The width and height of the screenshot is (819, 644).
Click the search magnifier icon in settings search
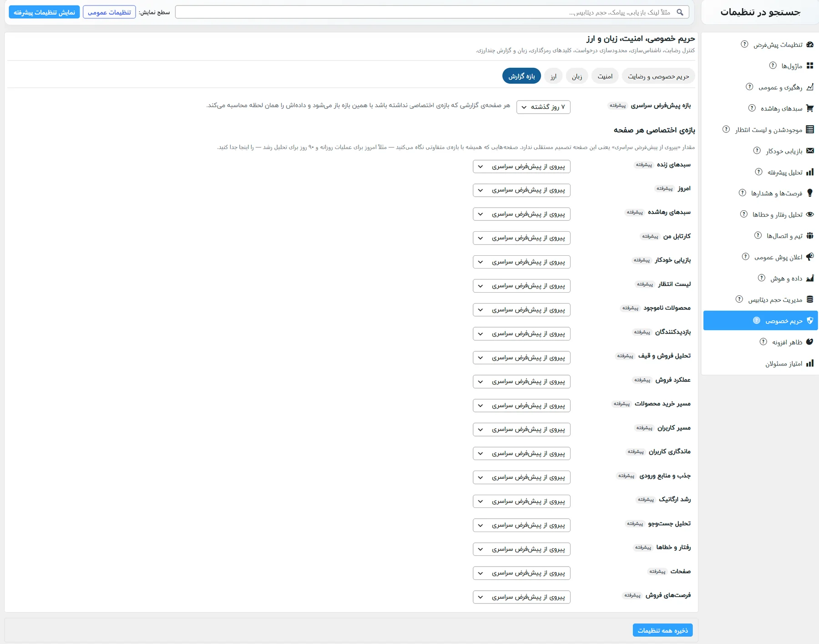pyautogui.click(x=680, y=12)
